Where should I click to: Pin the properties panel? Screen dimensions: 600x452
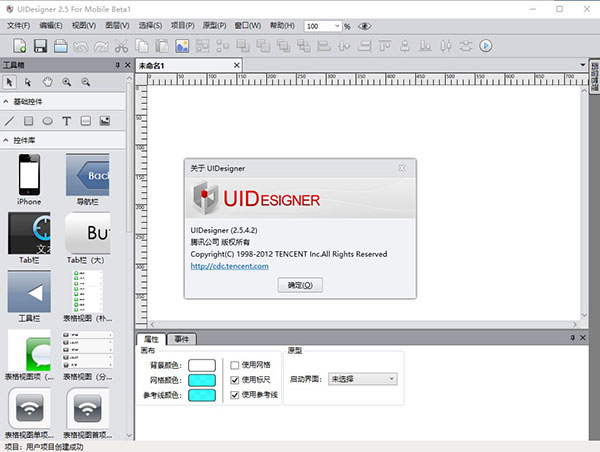(572, 338)
